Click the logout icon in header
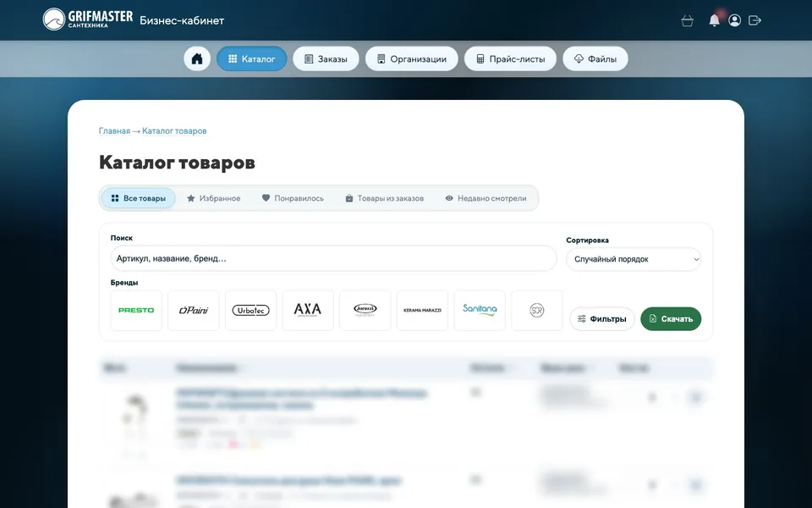812x508 pixels. (x=754, y=20)
